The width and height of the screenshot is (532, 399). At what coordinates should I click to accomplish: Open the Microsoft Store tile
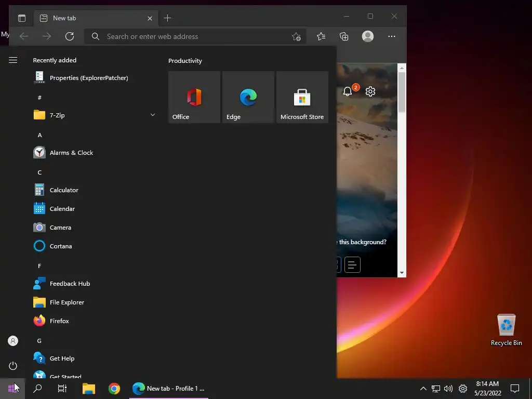pyautogui.click(x=302, y=97)
